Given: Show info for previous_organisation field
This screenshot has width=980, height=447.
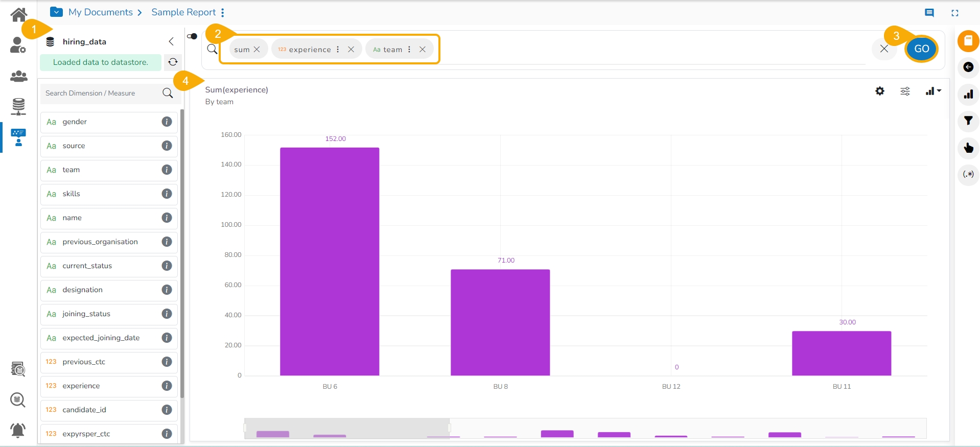Looking at the screenshot, I should point(167,242).
